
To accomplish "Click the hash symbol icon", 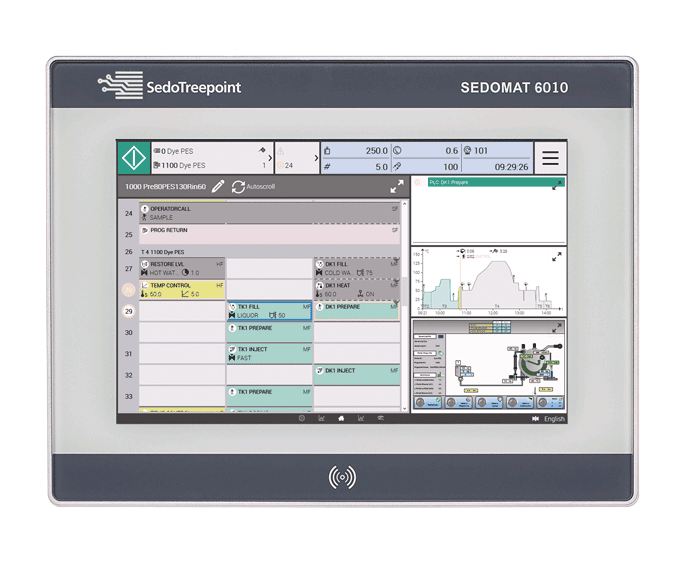I will click(327, 167).
